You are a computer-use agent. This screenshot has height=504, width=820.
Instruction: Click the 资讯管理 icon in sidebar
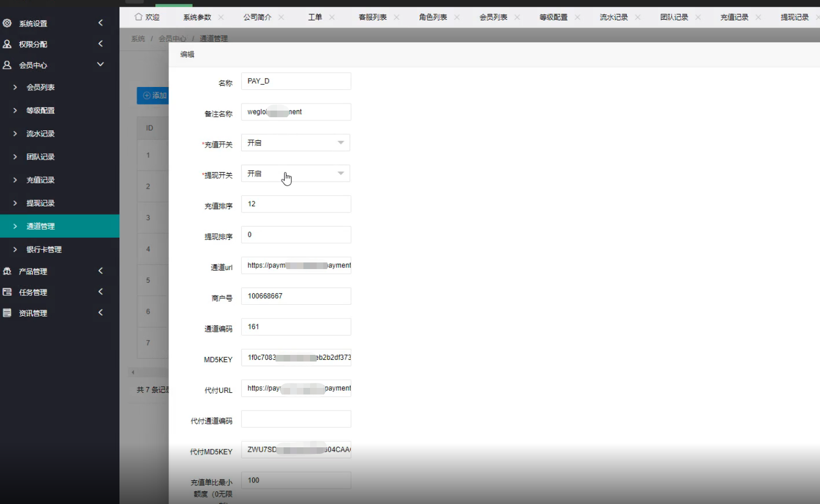[7, 313]
